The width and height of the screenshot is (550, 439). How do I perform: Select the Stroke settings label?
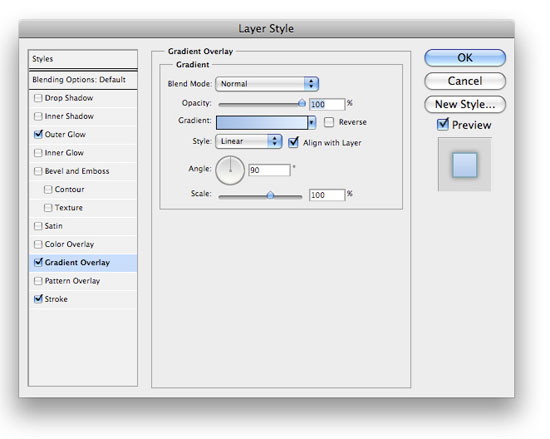[x=56, y=299]
